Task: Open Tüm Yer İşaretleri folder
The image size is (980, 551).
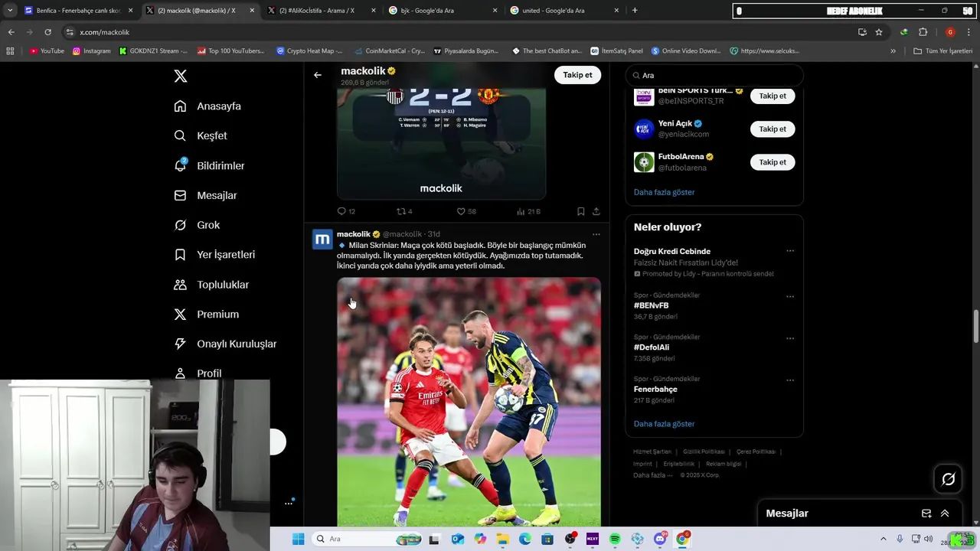Action: tap(942, 51)
